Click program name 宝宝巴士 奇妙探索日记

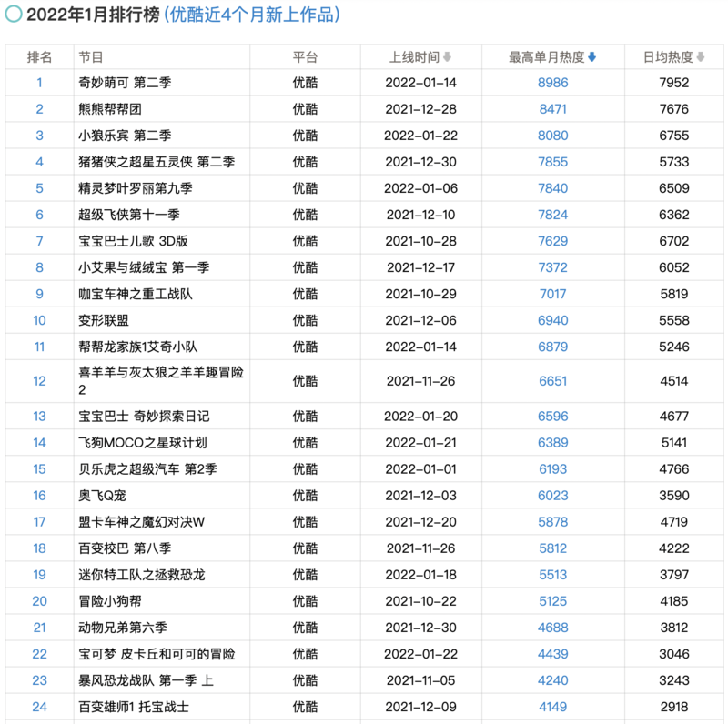click(144, 417)
